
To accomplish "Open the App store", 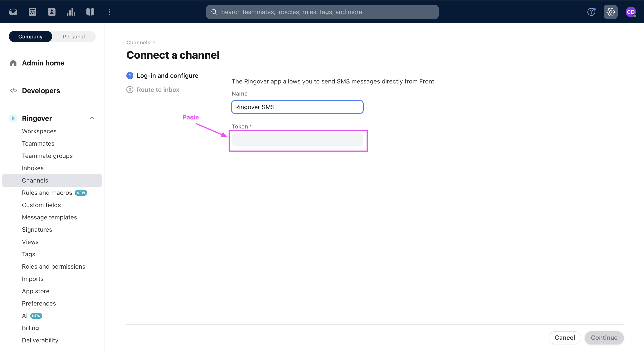I will (x=36, y=291).
